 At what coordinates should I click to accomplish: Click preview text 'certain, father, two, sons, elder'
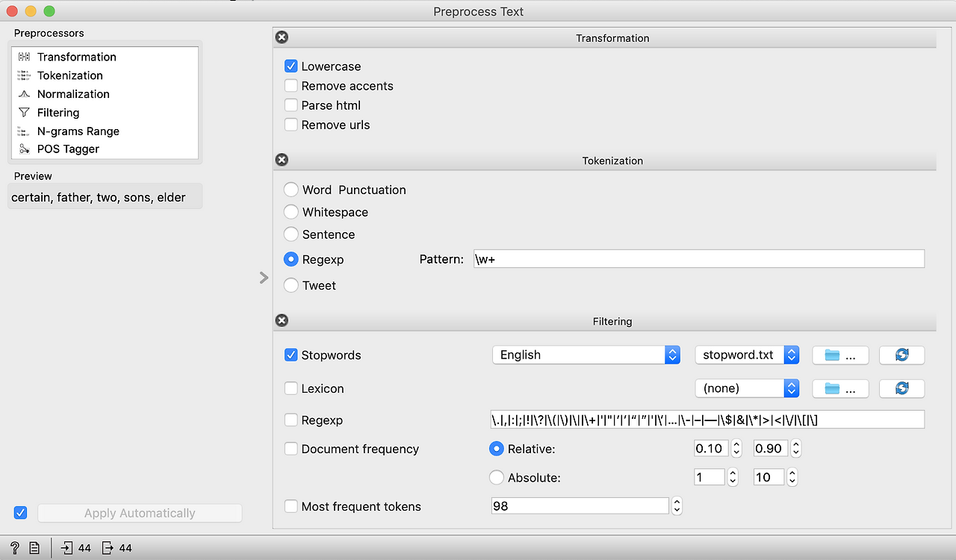coord(99,198)
